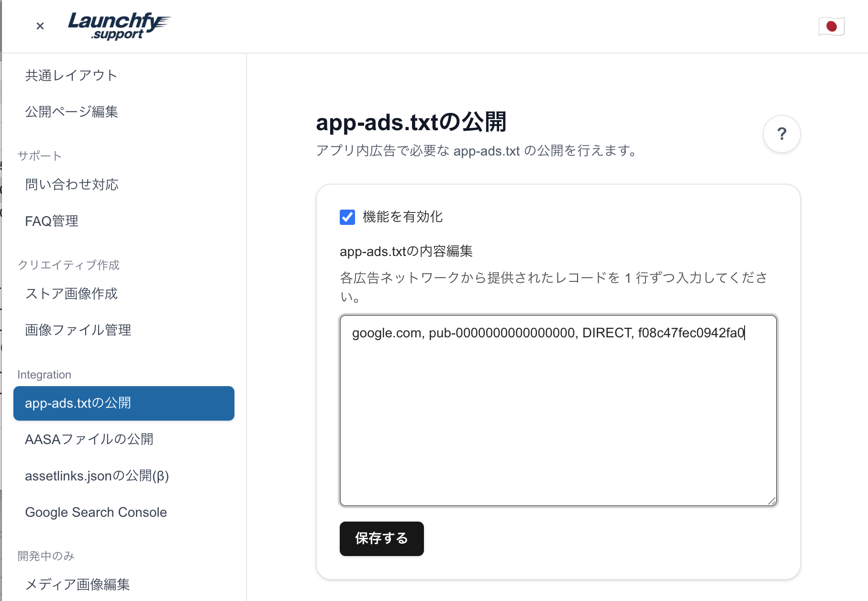Open ストア画像作成 menu item
This screenshot has width=868, height=601.
pos(71,294)
